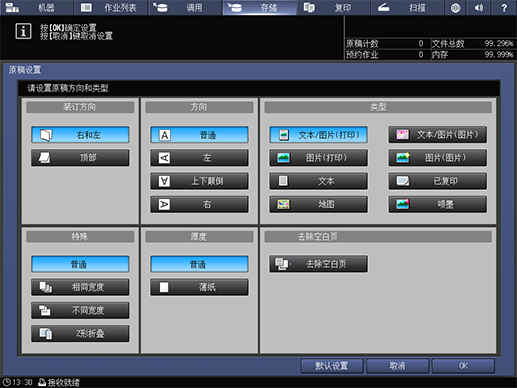
Task: Click the 原稿设置 dialog title
Action: point(25,70)
